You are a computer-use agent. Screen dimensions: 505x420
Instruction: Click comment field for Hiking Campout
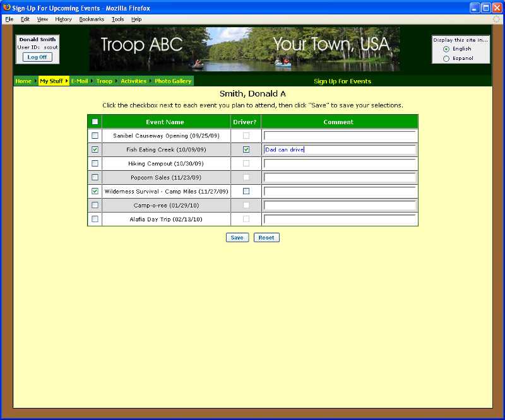pos(340,163)
